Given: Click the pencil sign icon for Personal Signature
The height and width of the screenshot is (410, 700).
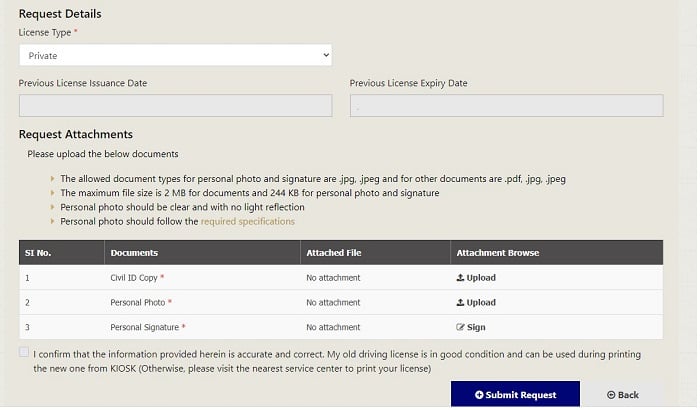Looking at the screenshot, I should tap(460, 327).
